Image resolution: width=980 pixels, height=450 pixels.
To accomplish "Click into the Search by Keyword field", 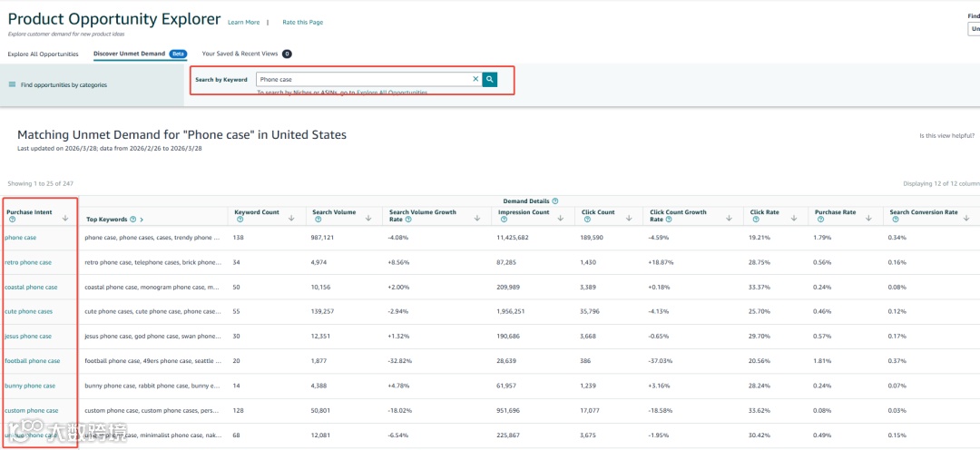I will pos(363,80).
